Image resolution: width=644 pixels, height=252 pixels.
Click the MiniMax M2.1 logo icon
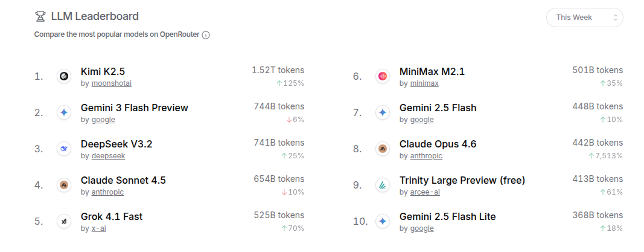point(382,76)
